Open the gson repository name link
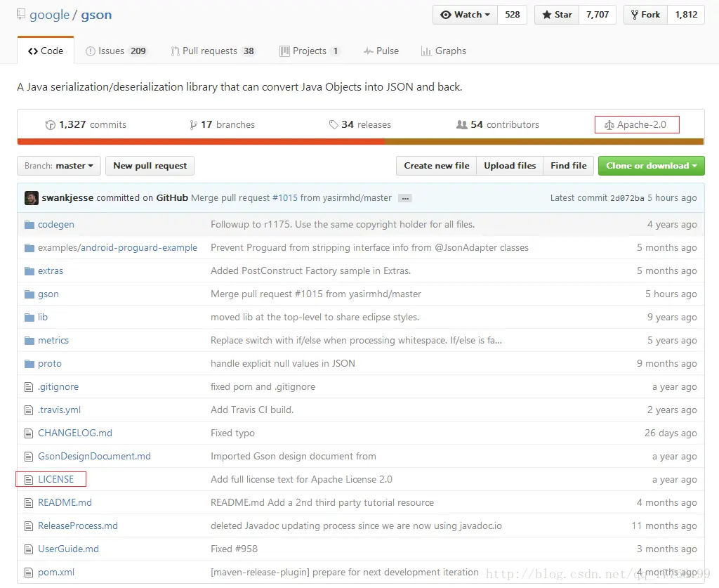 pyautogui.click(x=96, y=15)
